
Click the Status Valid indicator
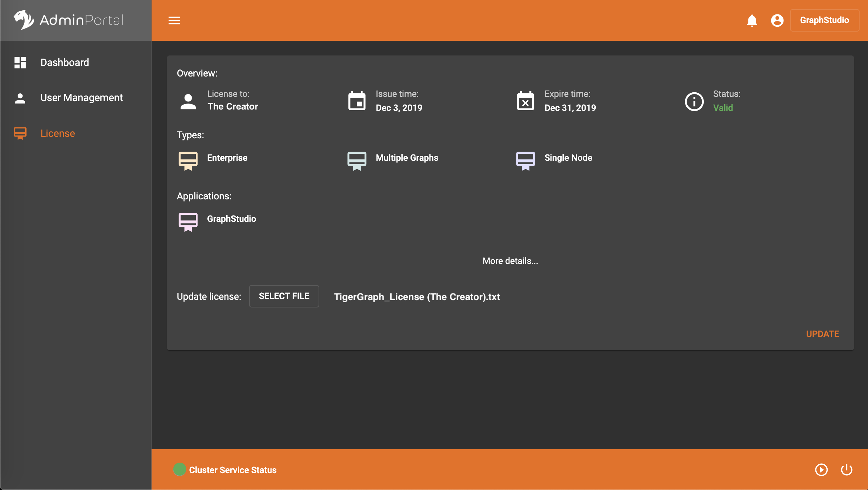tap(723, 108)
